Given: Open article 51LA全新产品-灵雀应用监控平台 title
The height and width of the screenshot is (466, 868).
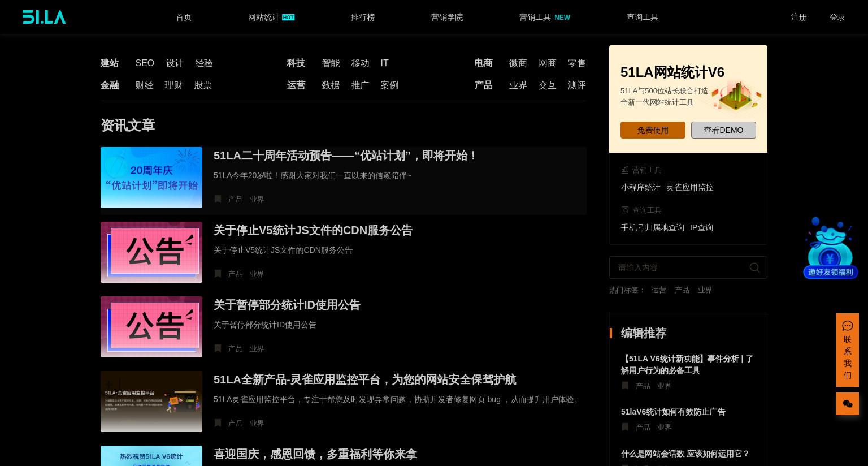Looking at the screenshot, I should click(x=365, y=379).
